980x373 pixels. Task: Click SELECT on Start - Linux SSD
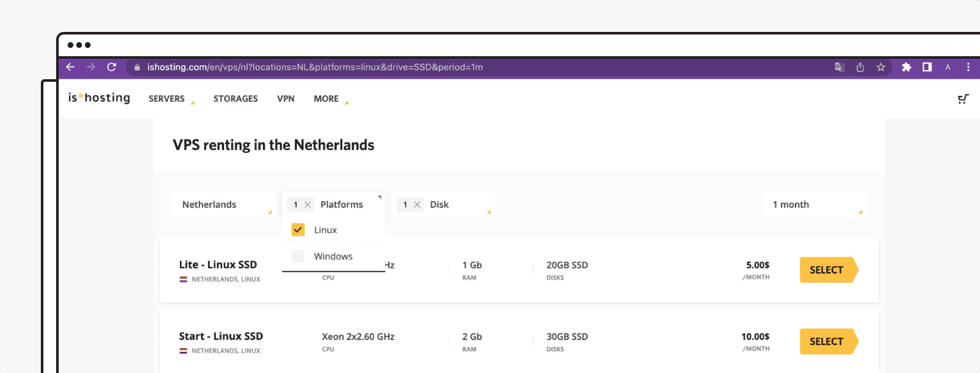829,341
